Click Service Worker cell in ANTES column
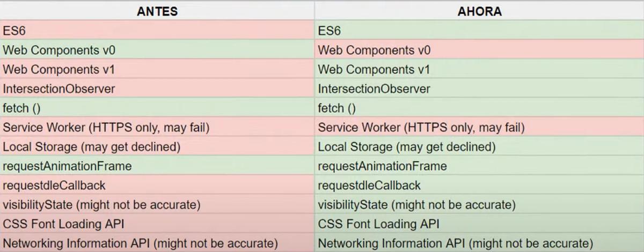Image resolution: width=644 pixels, height=252 pixels. coord(157,128)
